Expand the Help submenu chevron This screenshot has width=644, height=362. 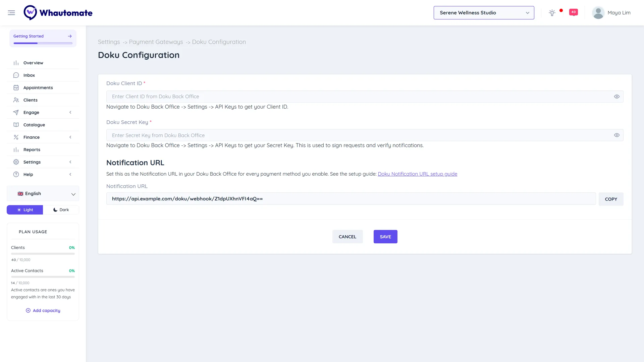click(x=70, y=175)
